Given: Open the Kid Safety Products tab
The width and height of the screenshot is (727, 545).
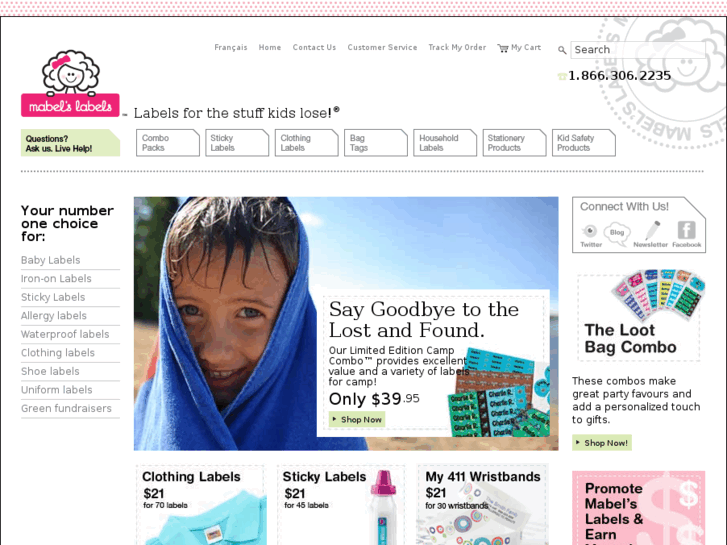Looking at the screenshot, I should coord(584,143).
